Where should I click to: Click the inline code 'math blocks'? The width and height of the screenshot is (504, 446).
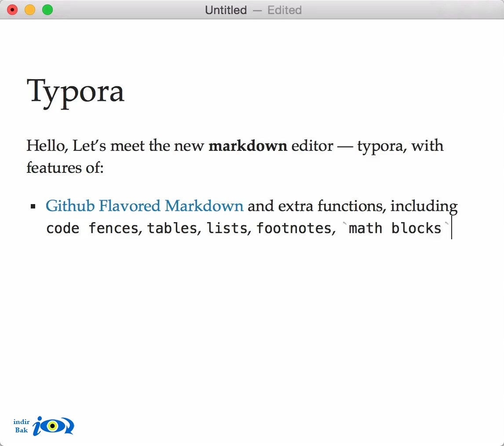[395, 228]
